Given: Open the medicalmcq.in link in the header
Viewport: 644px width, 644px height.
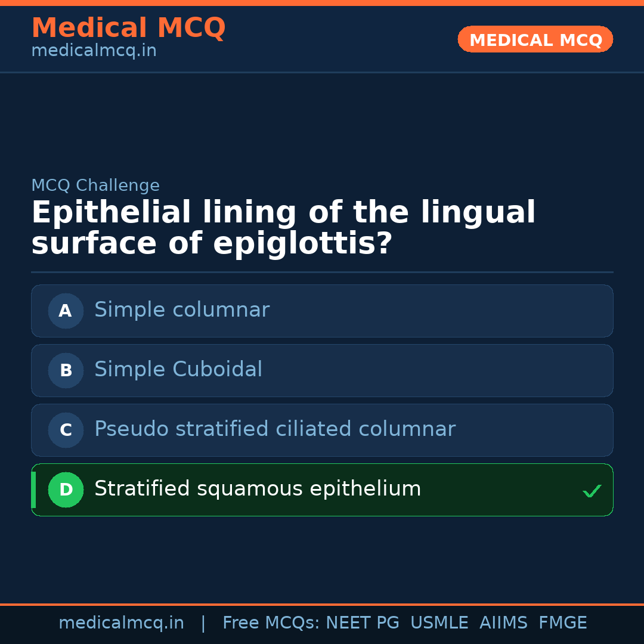Looking at the screenshot, I should (x=94, y=51).
